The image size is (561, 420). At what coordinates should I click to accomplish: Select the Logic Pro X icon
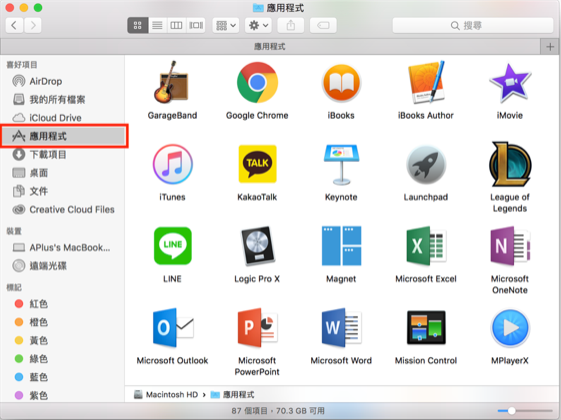pyautogui.click(x=257, y=246)
